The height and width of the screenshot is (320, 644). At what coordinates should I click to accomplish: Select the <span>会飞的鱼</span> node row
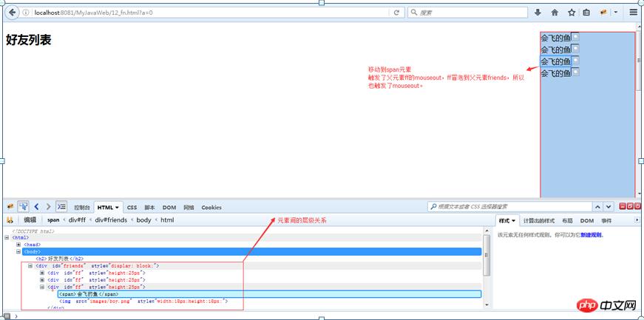[x=269, y=294]
